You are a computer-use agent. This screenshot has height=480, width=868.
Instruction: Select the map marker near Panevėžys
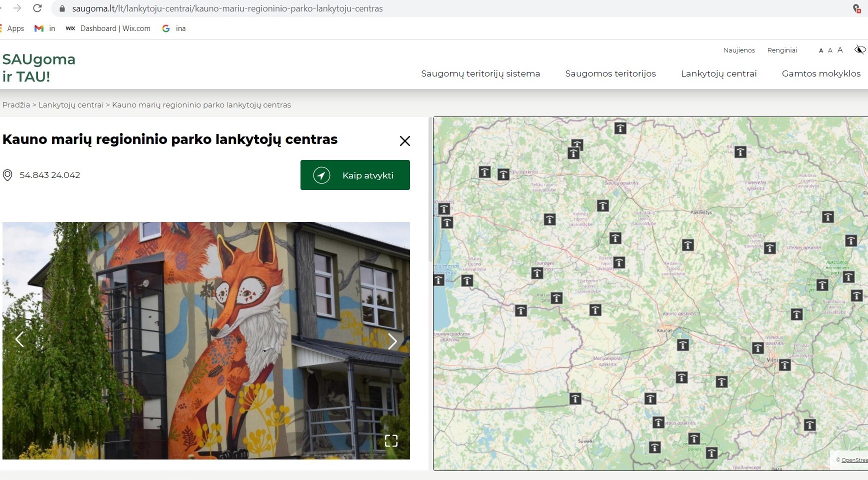pyautogui.click(x=688, y=245)
